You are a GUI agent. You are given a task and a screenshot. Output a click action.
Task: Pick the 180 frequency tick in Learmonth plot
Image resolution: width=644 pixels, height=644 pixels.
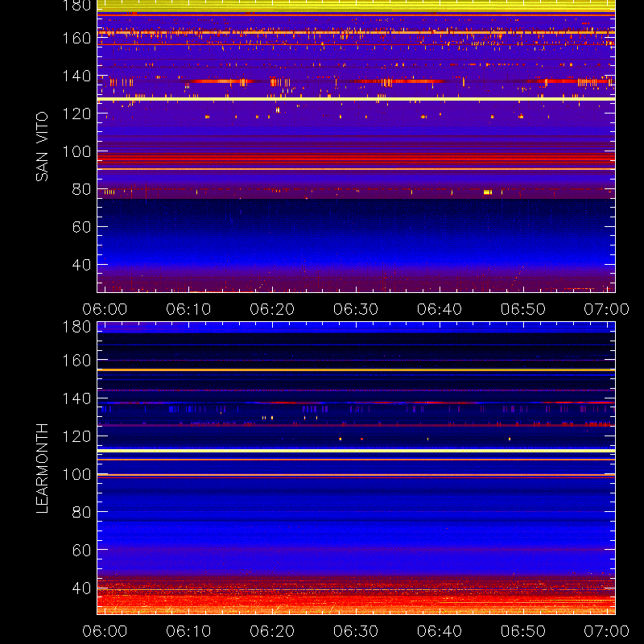76,327
